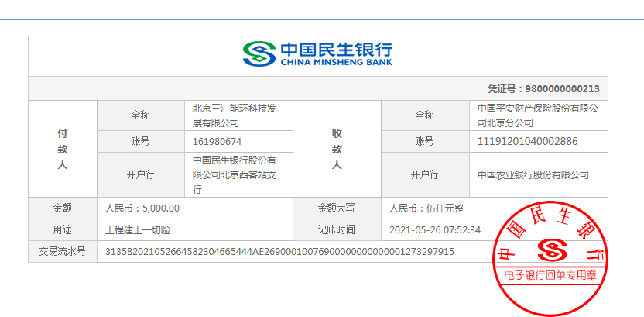Click the 收款人 header cell

(337, 149)
